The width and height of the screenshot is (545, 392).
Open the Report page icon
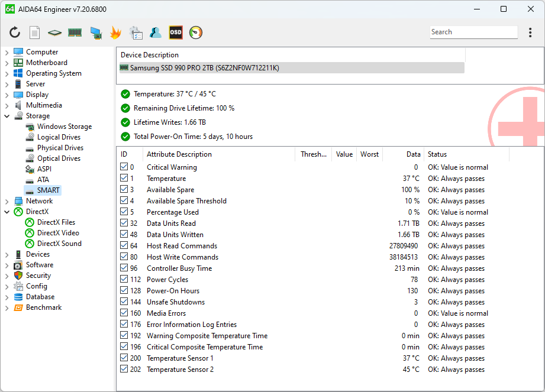coord(35,33)
